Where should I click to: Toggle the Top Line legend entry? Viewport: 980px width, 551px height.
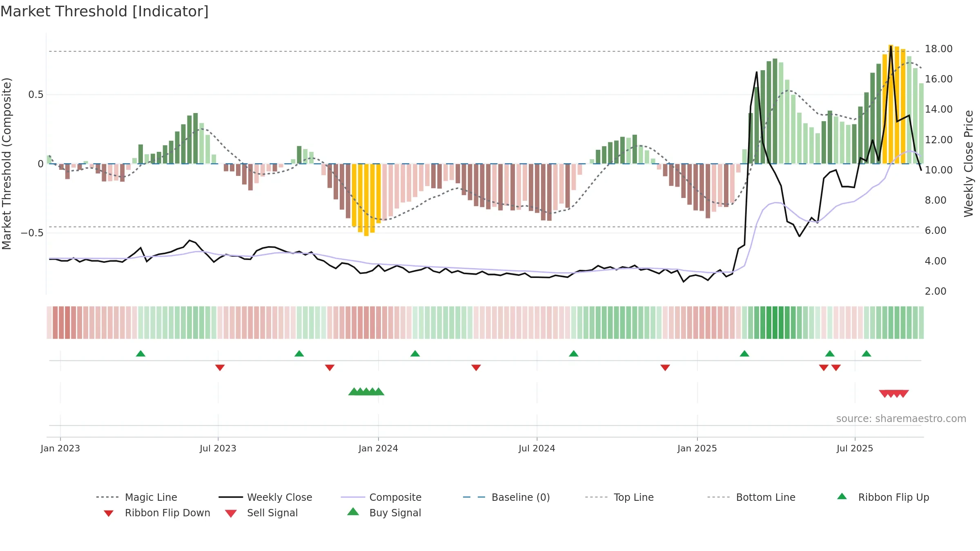[619, 497]
